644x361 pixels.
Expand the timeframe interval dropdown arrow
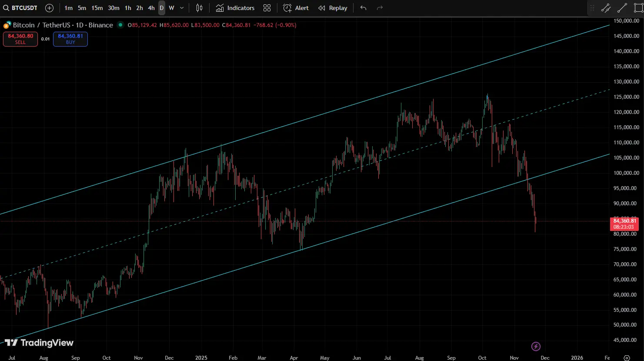[x=182, y=8]
